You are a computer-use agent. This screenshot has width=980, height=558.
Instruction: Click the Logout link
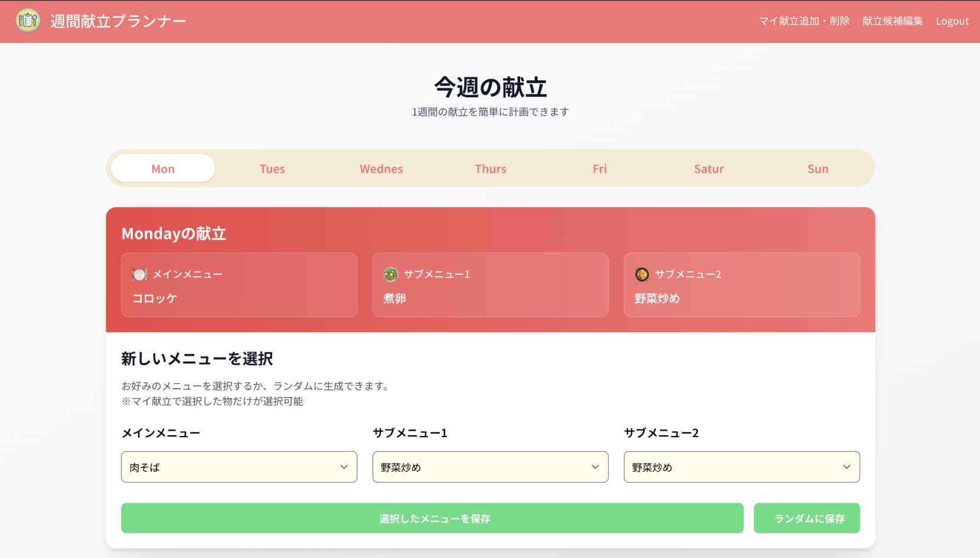click(952, 21)
